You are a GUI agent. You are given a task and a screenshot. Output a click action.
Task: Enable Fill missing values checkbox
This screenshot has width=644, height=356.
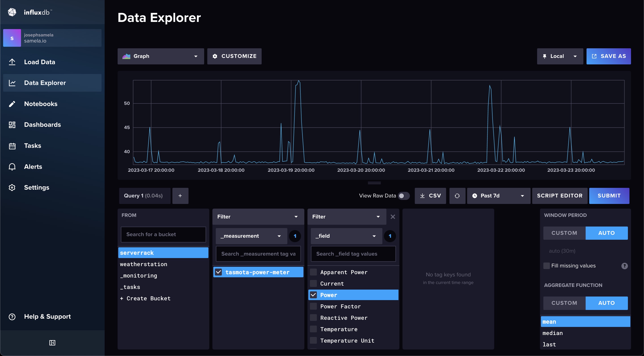coord(547,265)
